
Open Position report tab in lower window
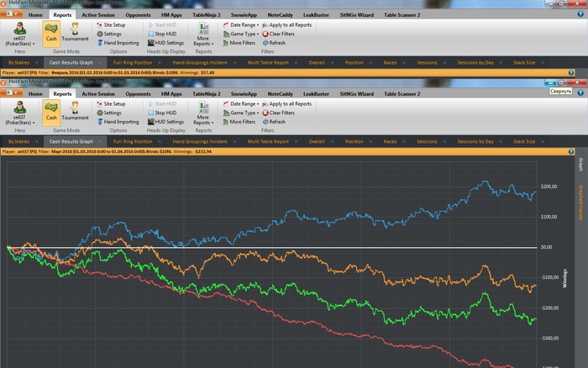click(x=354, y=142)
